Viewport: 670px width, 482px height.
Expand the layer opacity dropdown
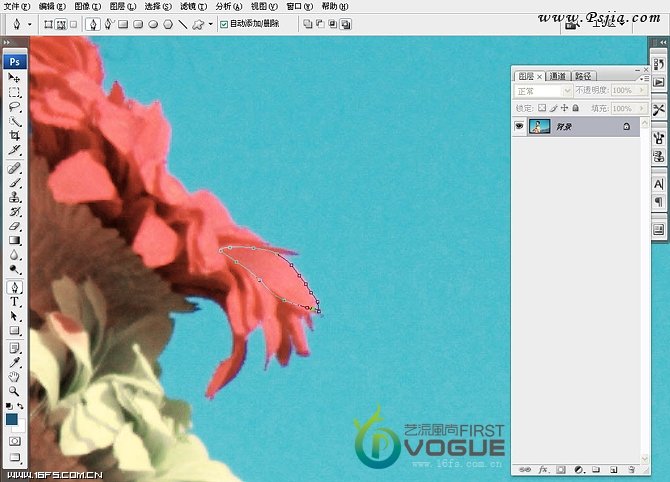pyautogui.click(x=641, y=91)
